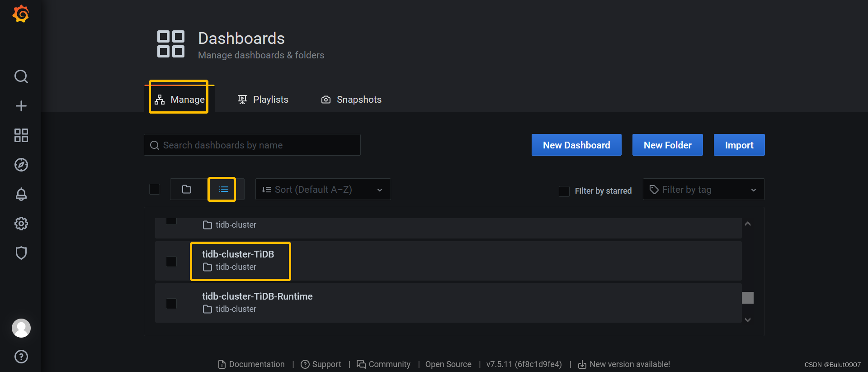Click the list scrollbar up arrow
The width and height of the screenshot is (868, 372).
748,224
